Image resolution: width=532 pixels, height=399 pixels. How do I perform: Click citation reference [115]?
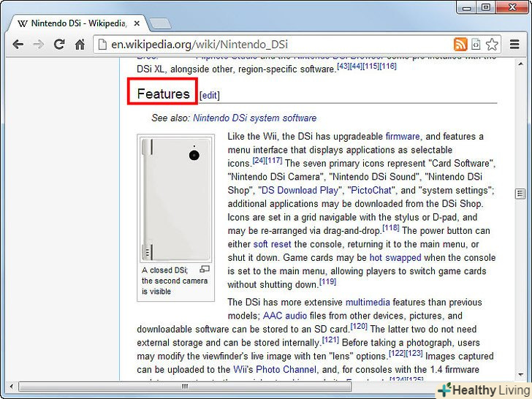click(x=371, y=66)
